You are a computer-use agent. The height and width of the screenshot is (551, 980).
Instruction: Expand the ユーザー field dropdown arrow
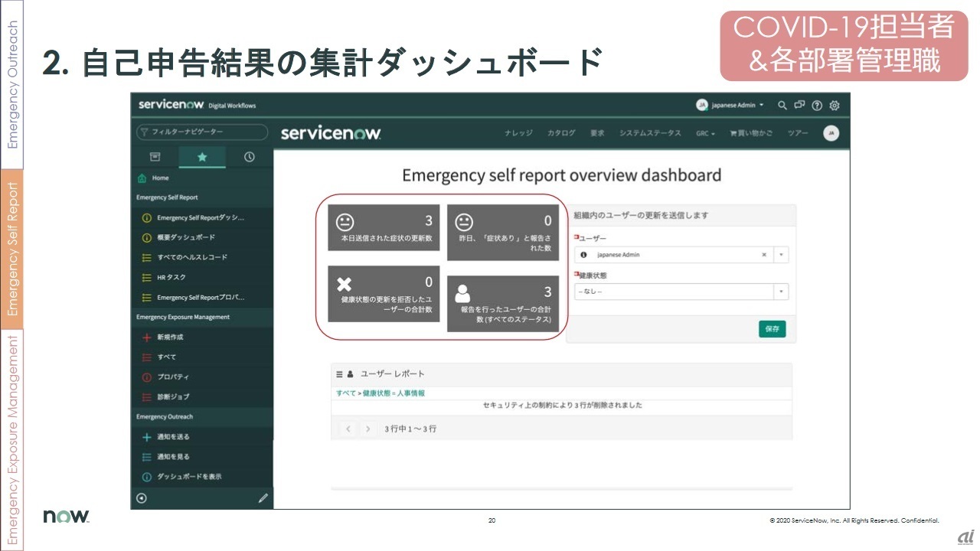pos(781,255)
